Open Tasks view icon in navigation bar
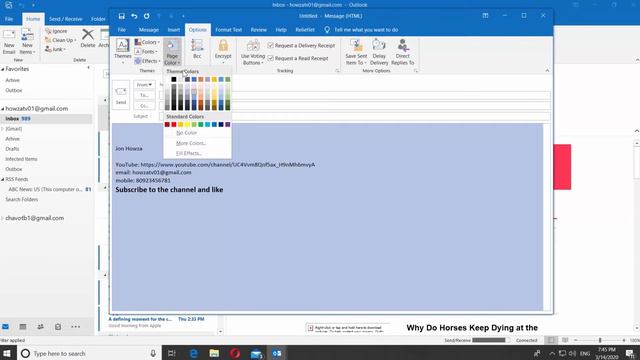This screenshot has width=640, height=360. tap(58, 327)
